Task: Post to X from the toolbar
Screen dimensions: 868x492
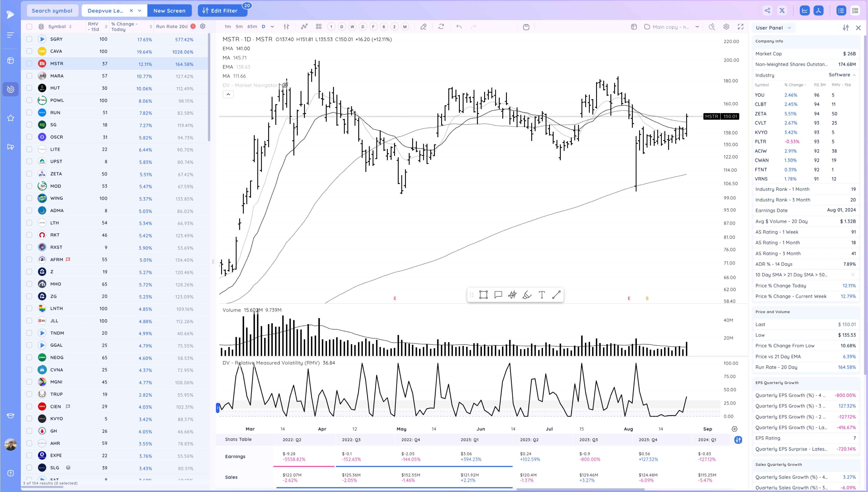Action: click(x=782, y=10)
